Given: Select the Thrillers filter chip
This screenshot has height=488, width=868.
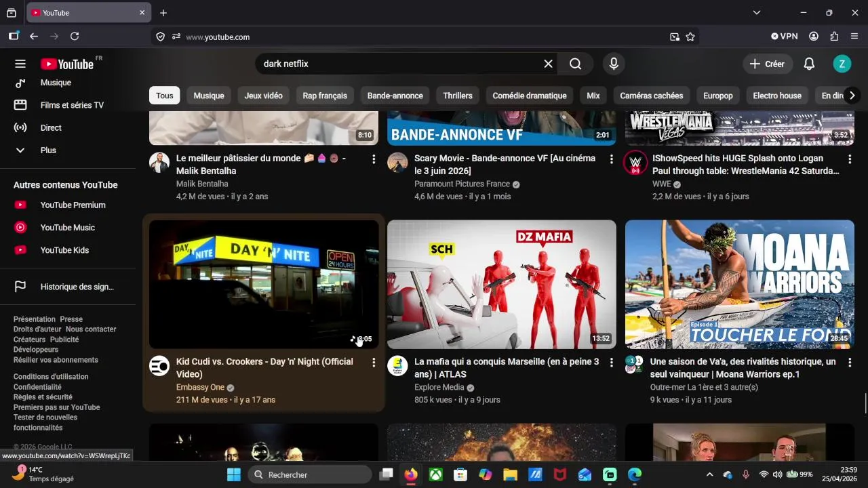Looking at the screenshot, I should [458, 96].
